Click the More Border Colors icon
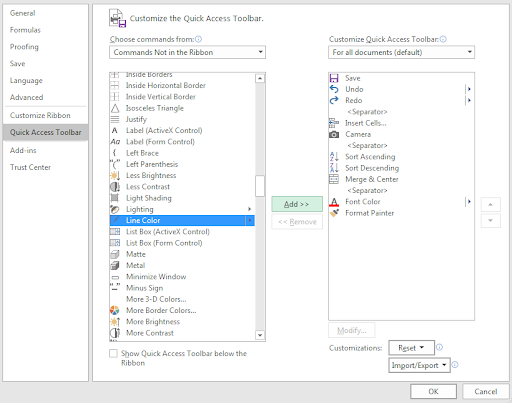The width and height of the screenshot is (512, 403). 115,310
